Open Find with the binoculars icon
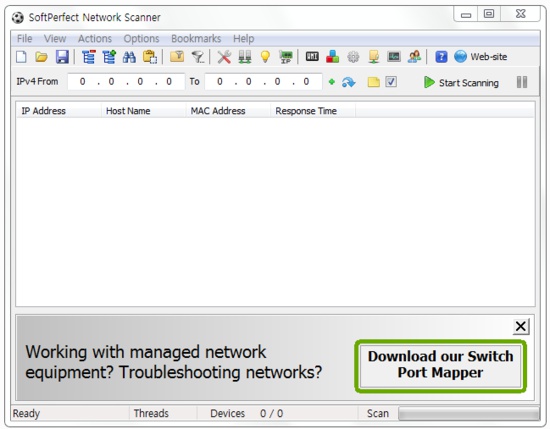This screenshot has width=550, height=429. (x=129, y=57)
